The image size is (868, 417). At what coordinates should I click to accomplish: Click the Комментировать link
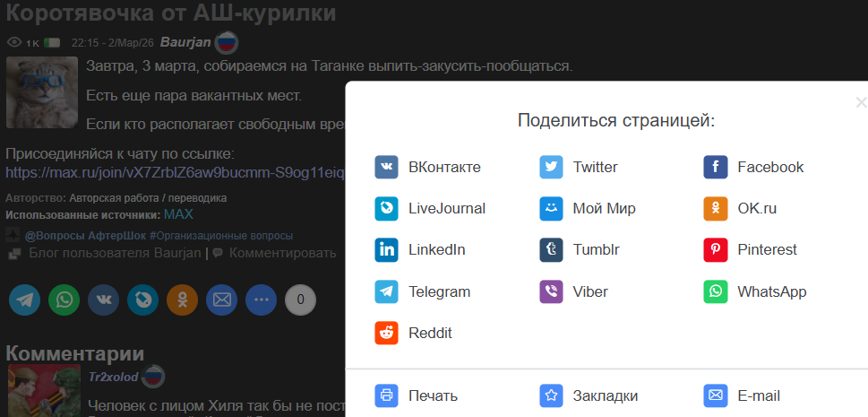[281, 253]
